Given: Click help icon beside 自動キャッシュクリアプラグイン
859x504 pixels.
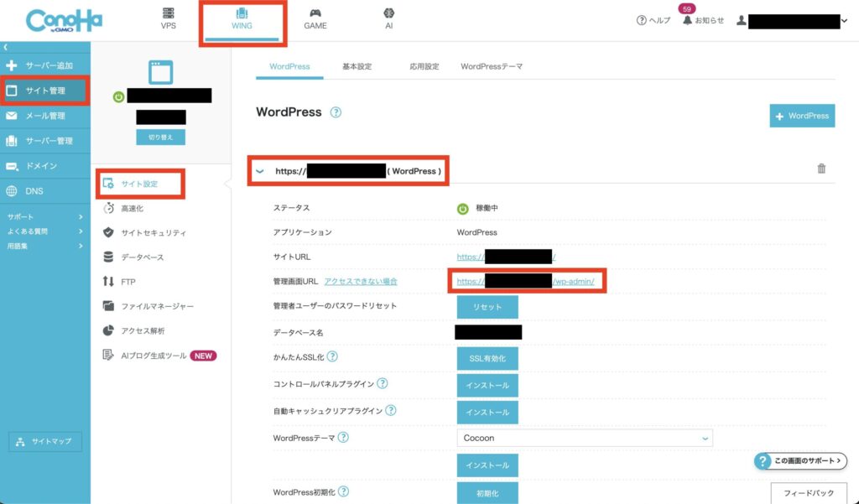Looking at the screenshot, I should click(391, 410).
